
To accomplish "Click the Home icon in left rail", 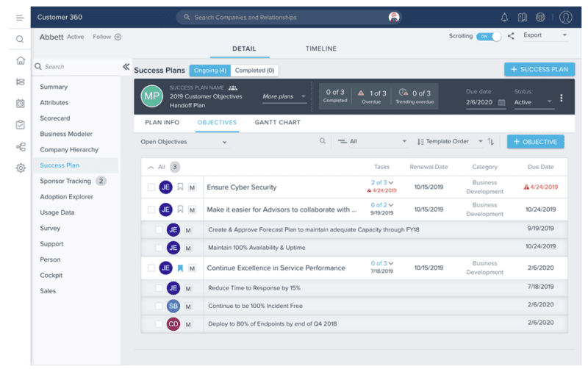I will point(21,61).
